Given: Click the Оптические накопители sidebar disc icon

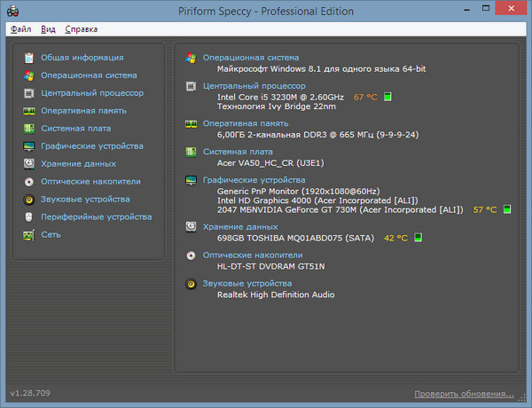Looking at the screenshot, I should pos(29,182).
